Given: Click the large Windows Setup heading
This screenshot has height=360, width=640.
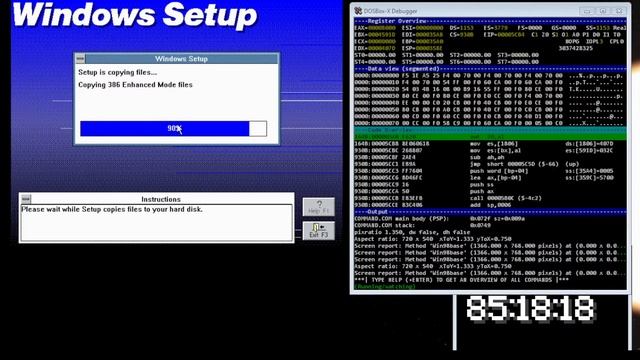Looking at the screenshot, I should [135, 16].
